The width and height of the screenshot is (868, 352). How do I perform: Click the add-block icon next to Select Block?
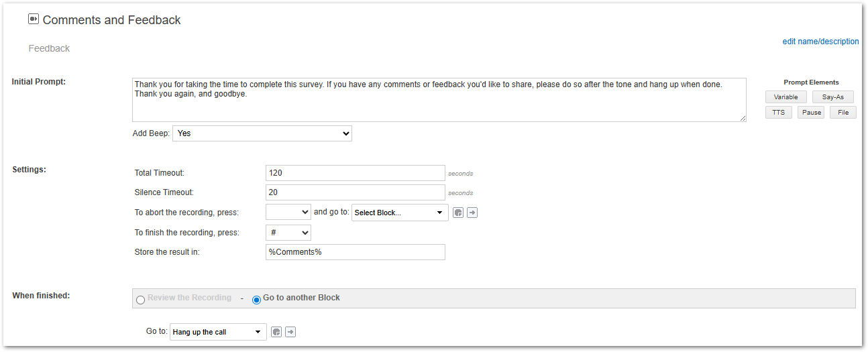coord(458,213)
